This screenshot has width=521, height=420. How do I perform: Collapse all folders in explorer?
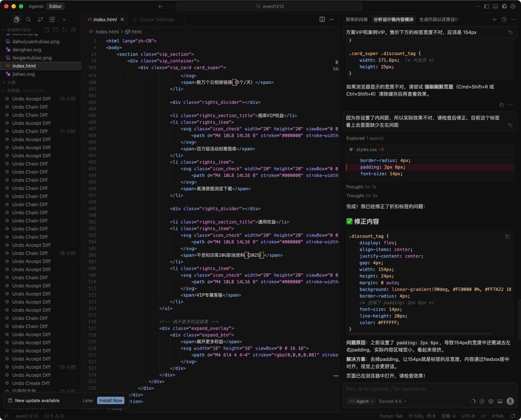tap(73, 30)
